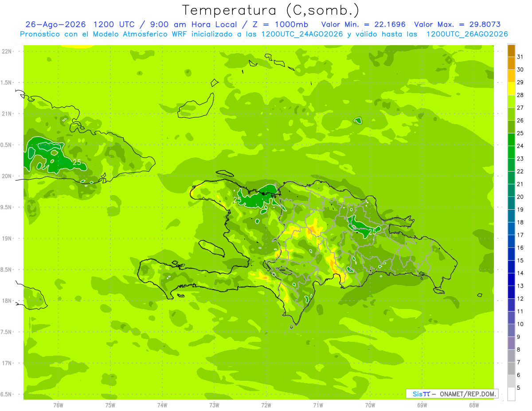This screenshot has height=411, width=532.
Task: Click the "68W" longitude label
Action: (x=474, y=406)
